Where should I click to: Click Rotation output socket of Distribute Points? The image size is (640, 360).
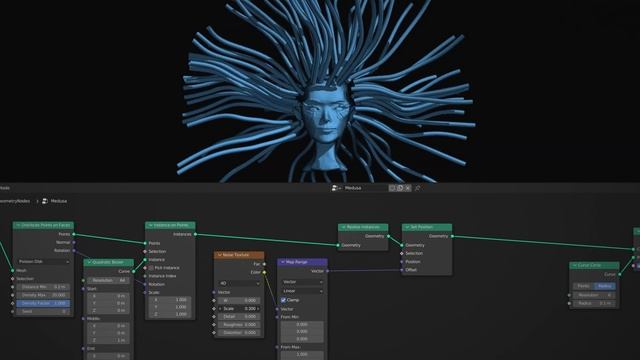pyautogui.click(x=74, y=251)
